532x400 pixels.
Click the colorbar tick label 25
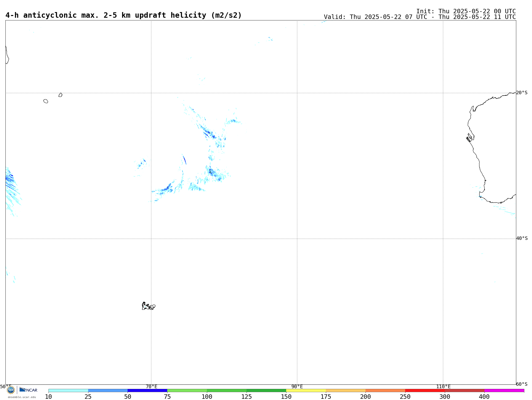coord(88,397)
